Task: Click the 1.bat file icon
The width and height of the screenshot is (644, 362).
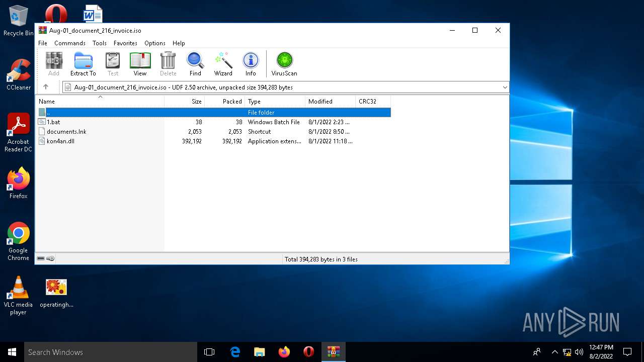Action: 42,122
